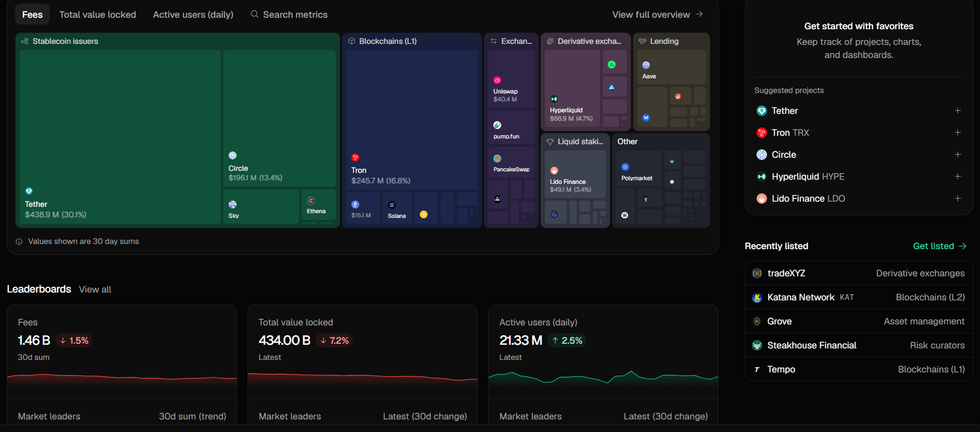Image resolution: width=980 pixels, height=432 pixels.
Task: Open the Steakhouse Financial recently listed row
Action: 858,345
